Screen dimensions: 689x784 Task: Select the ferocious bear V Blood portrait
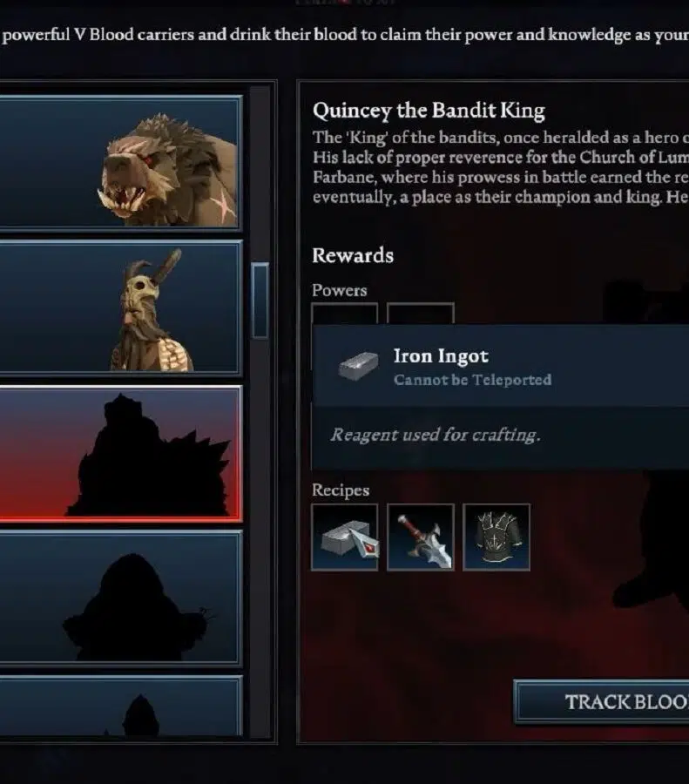point(120,163)
